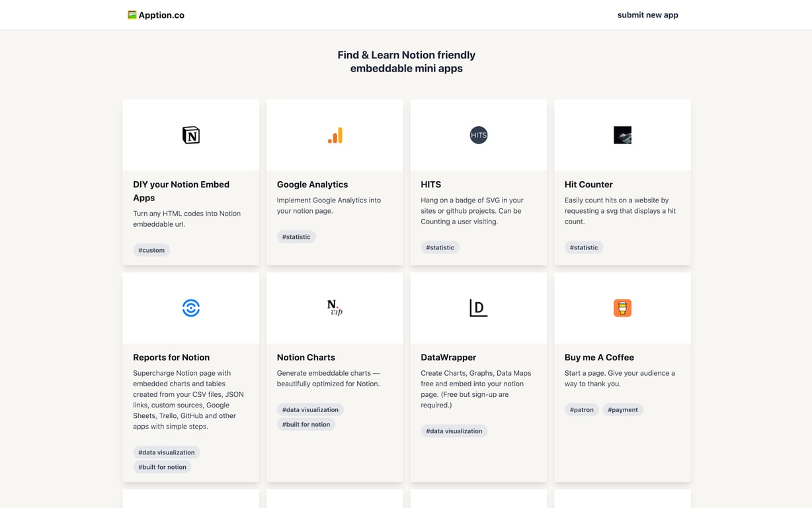812x508 pixels.
Task: Open the Google Analytics app card
Action: 312,184
